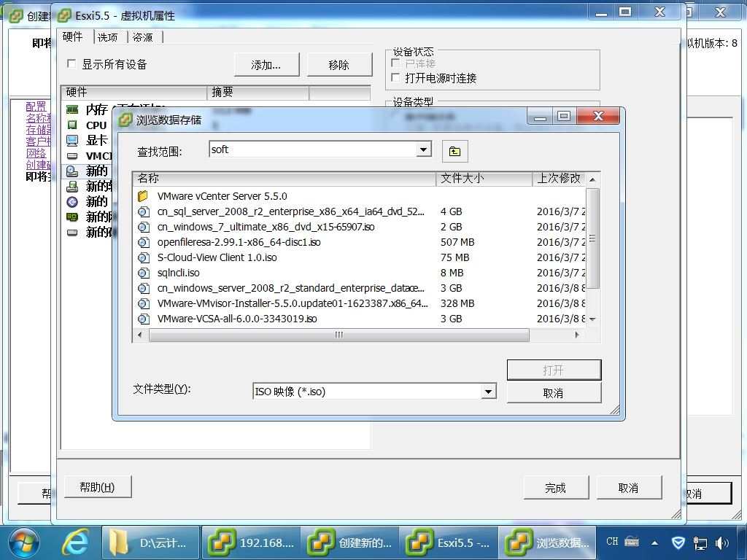Select the cn_windows_server_2008_r2 ISO icon
This screenshot has height=560, width=747.
(x=144, y=288)
